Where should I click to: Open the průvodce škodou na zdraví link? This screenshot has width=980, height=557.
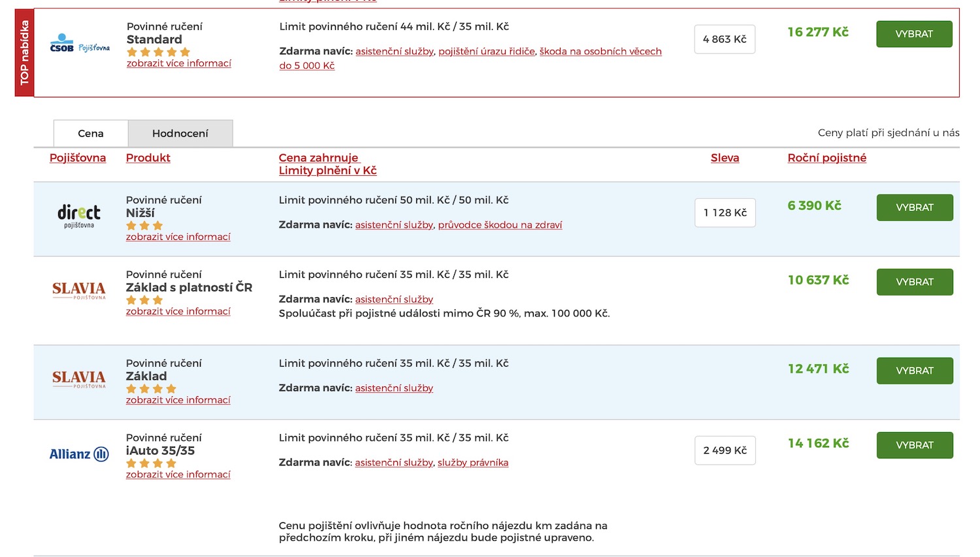pyautogui.click(x=500, y=225)
